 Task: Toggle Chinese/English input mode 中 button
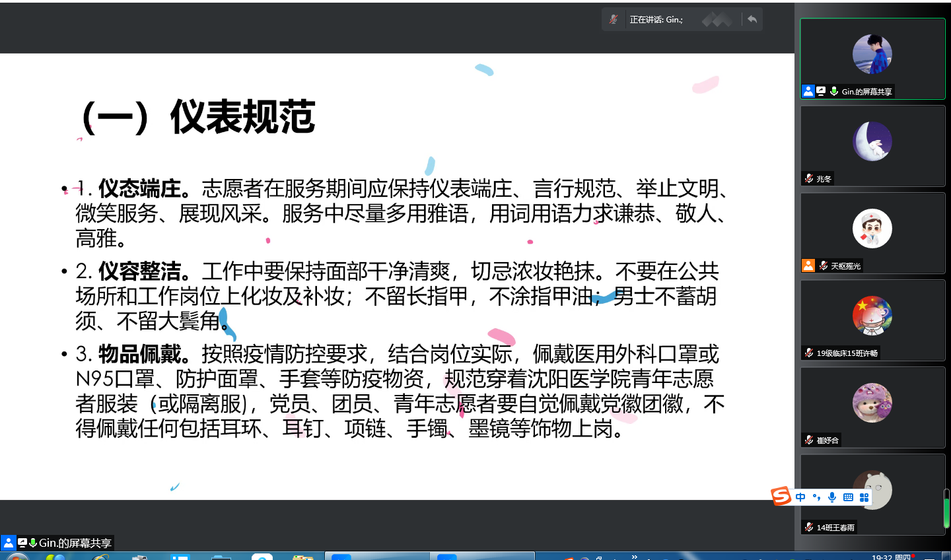coord(800,497)
